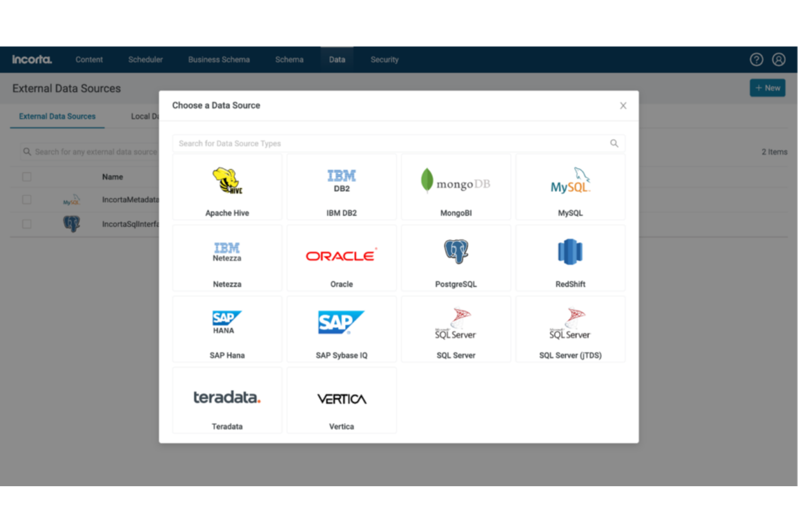Screen dimensions: 798x532
Task: Select the SAP Hana data source
Action: coord(227,329)
